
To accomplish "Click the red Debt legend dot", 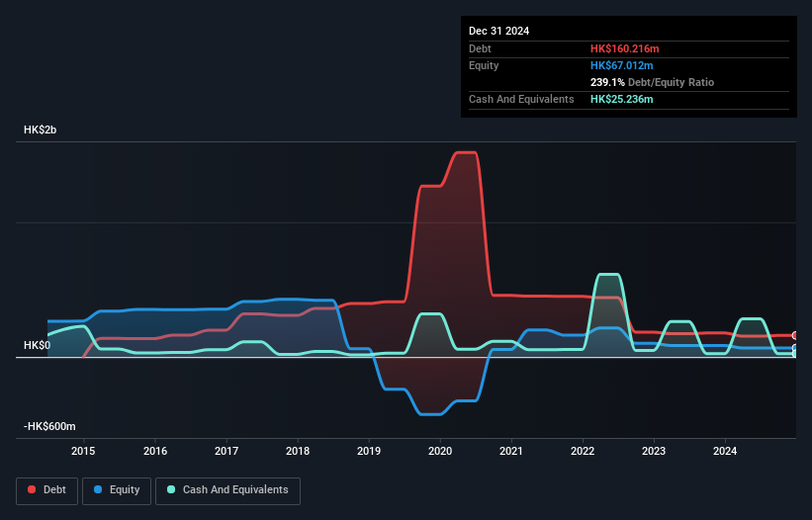I will coord(32,489).
